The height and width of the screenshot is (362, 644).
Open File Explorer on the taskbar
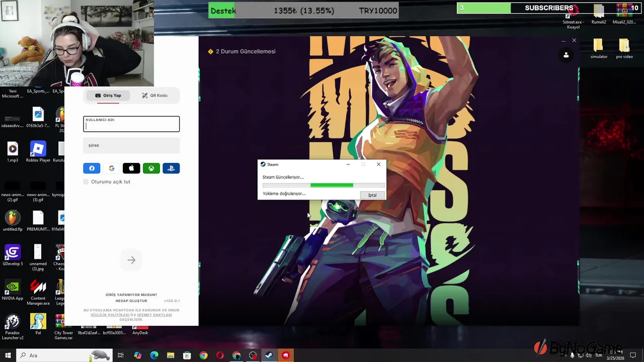click(x=171, y=355)
